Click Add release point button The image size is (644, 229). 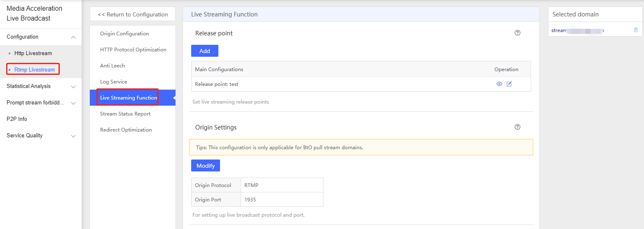(204, 51)
